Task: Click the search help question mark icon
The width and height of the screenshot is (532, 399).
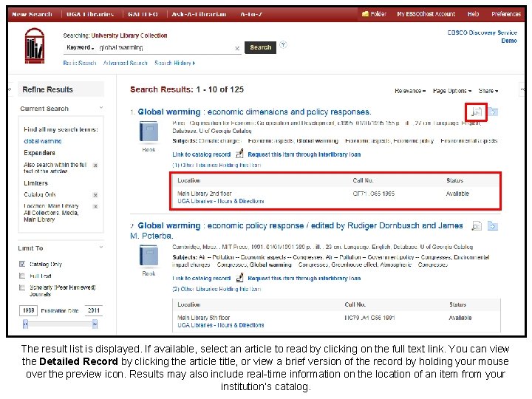Action: pyautogui.click(x=283, y=45)
